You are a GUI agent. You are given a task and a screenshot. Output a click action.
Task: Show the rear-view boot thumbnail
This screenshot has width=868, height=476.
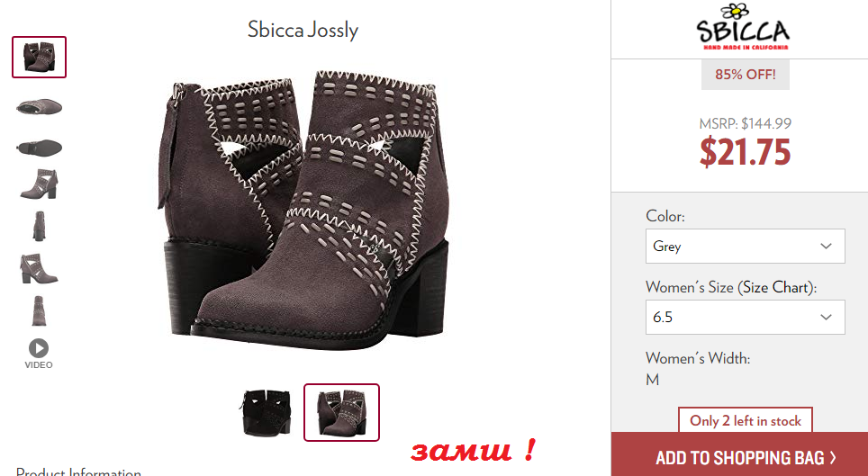pyautogui.click(x=39, y=310)
